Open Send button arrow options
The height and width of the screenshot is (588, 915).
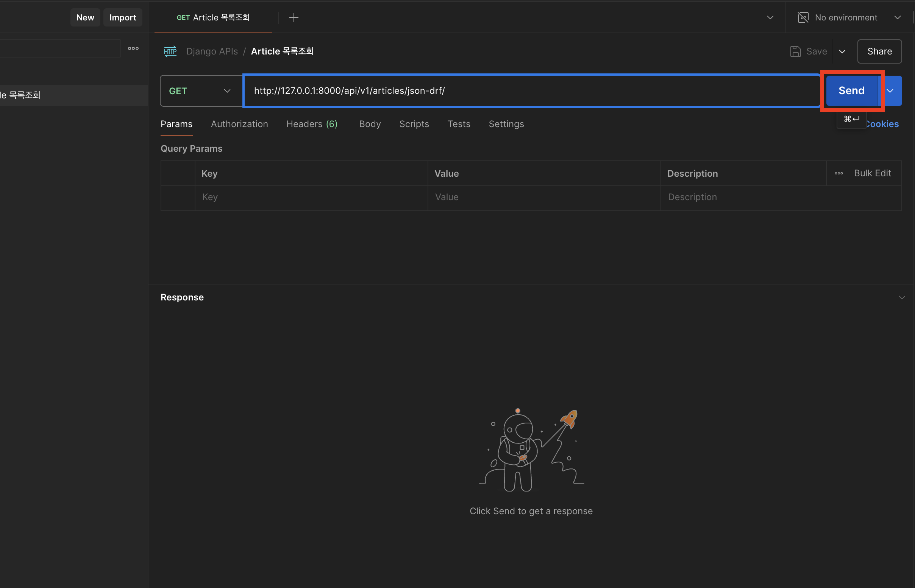890,91
